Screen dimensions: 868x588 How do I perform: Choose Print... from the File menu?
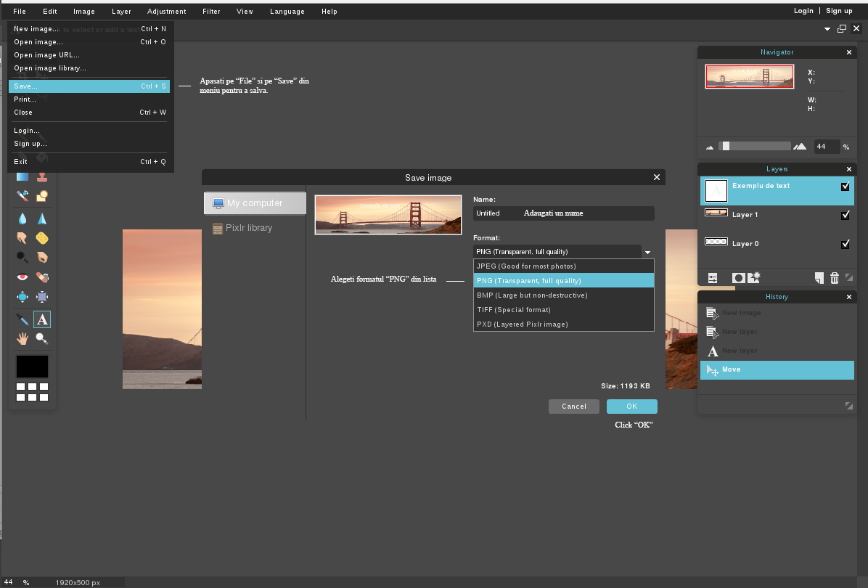(89, 99)
